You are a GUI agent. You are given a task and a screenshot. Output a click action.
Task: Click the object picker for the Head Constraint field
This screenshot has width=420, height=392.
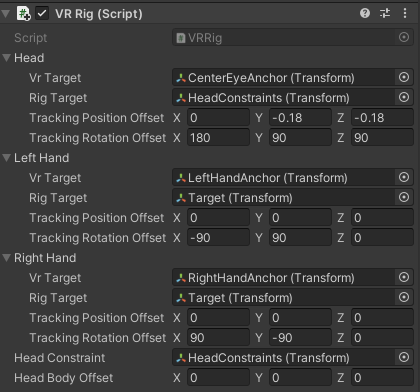click(x=404, y=357)
